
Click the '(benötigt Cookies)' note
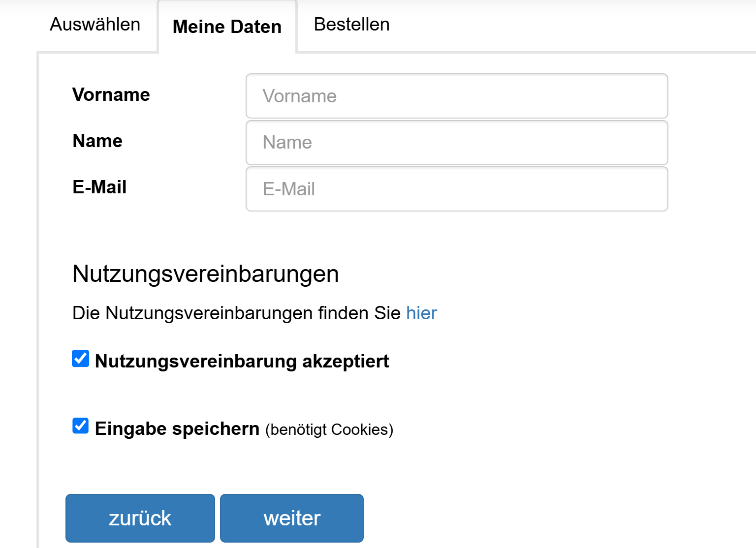click(329, 429)
